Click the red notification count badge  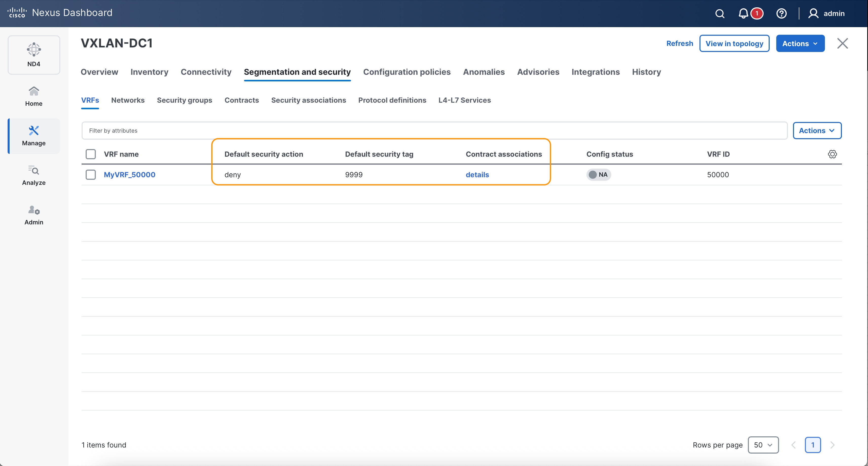click(x=757, y=13)
